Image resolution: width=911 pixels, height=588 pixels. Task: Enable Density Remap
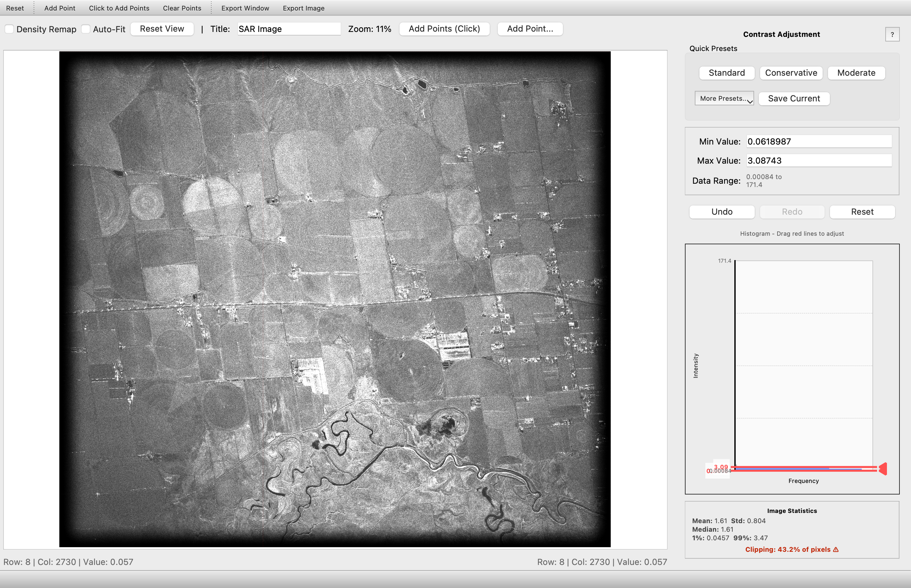pos(10,29)
